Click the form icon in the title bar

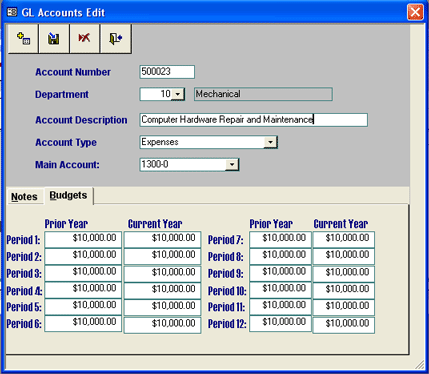12,12
